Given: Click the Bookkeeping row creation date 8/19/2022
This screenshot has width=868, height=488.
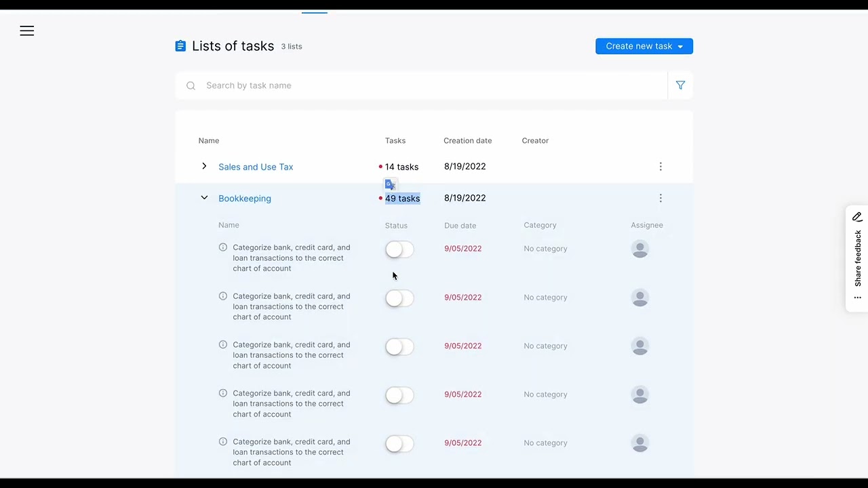Looking at the screenshot, I should [465, 198].
